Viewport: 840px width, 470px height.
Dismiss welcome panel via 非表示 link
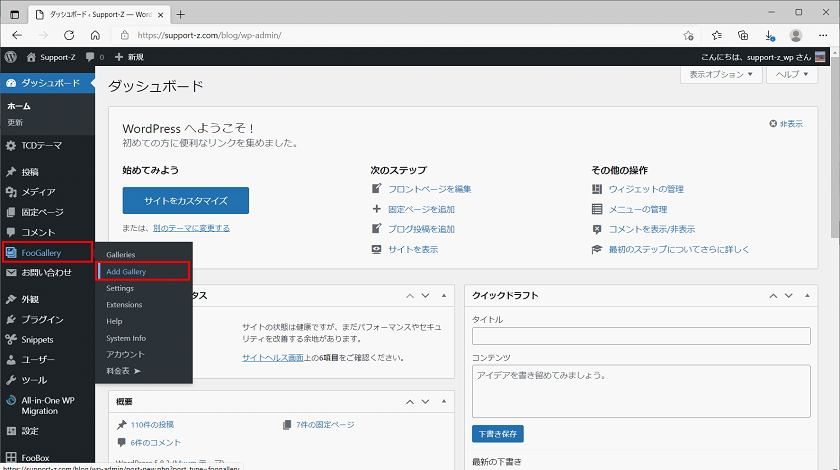pyautogui.click(x=786, y=124)
